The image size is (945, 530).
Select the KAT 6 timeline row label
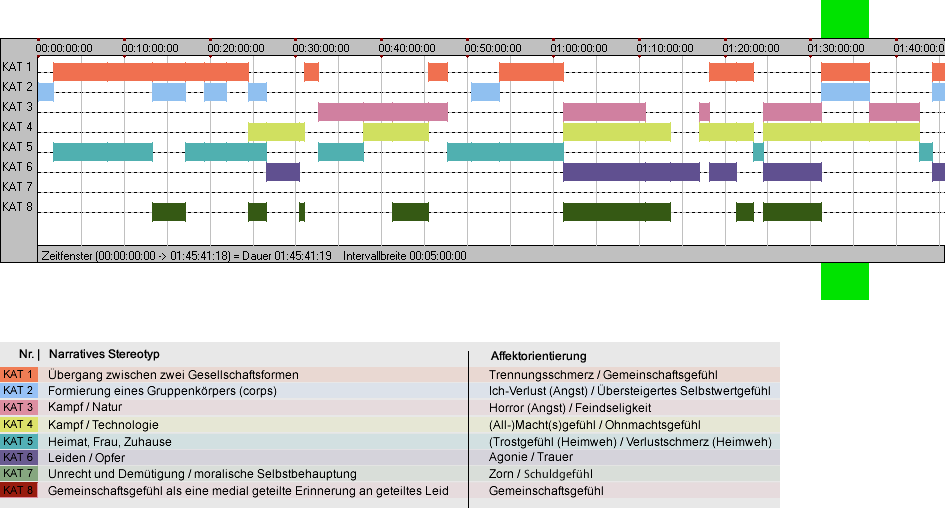pyautogui.click(x=17, y=166)
